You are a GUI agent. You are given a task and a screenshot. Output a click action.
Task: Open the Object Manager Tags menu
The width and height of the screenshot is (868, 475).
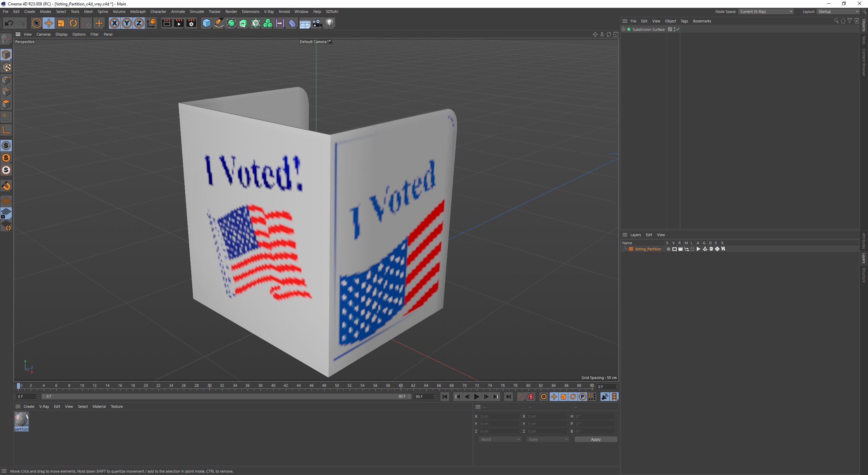[x=684, y=21]
